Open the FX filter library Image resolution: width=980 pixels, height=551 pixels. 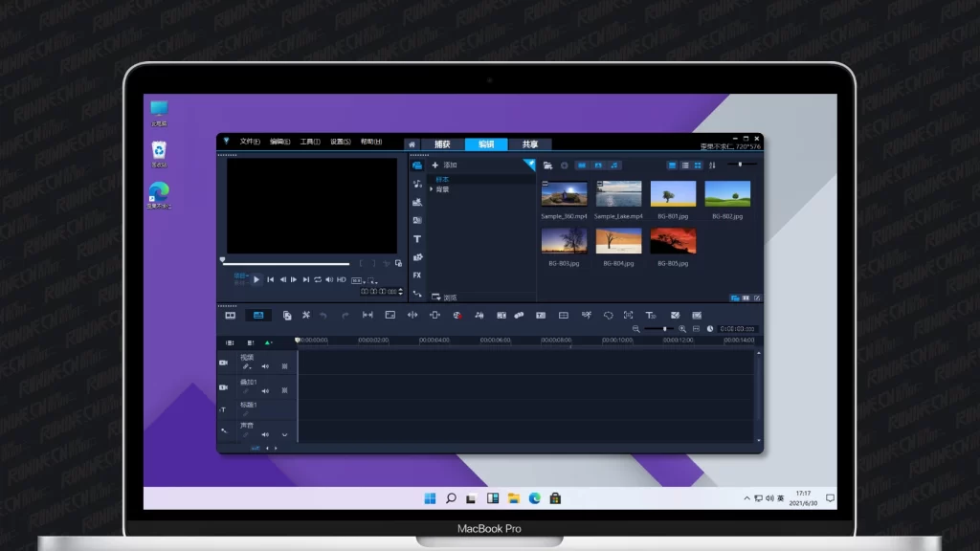click(417, 275)
